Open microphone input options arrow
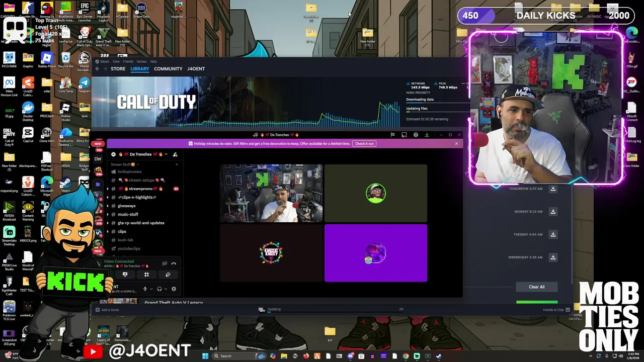 click(x=151, y=289)
